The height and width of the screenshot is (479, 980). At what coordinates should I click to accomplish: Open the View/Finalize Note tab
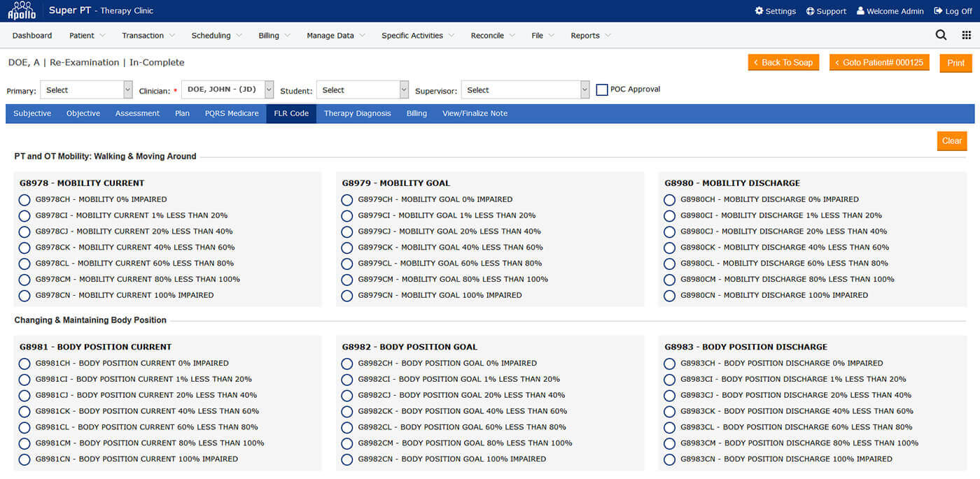[475, 113]
